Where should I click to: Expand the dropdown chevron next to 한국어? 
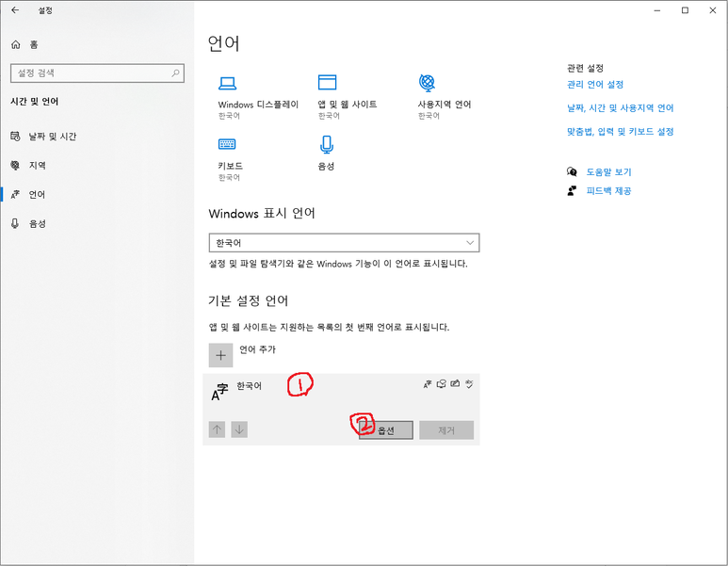pyautogui.click(x=470, y=243)
